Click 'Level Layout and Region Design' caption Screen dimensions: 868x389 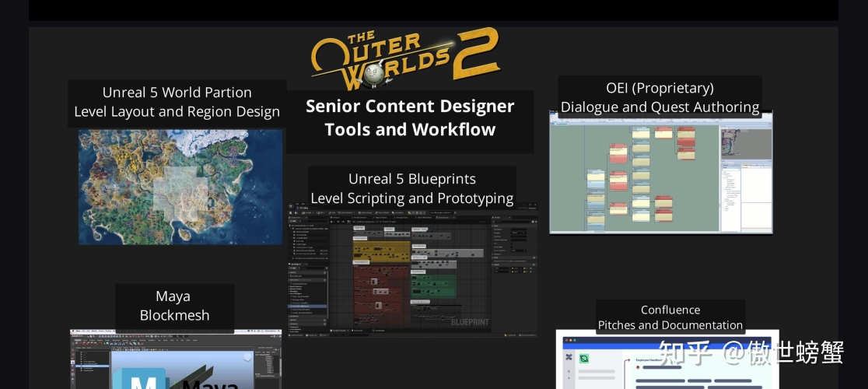pyautogui.click(x=177, y=112)
